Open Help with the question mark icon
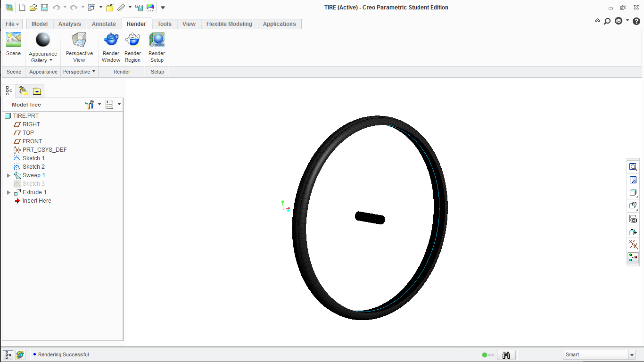This screenshot has height=362, width=644. 636,21
